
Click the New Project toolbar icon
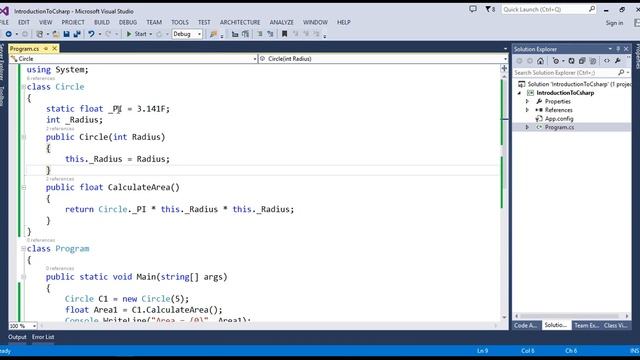[39, 34]
